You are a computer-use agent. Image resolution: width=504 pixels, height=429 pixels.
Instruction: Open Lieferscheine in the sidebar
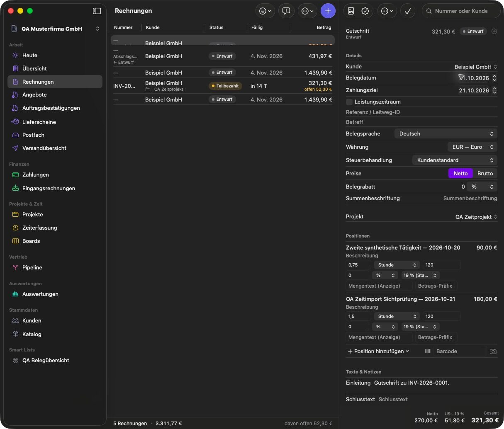[55, 122]
